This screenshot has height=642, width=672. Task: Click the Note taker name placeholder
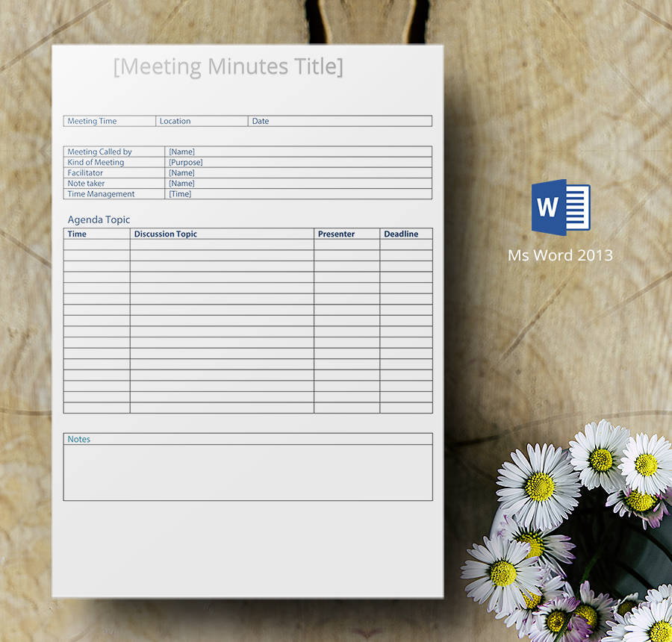(x=181, y=183)
